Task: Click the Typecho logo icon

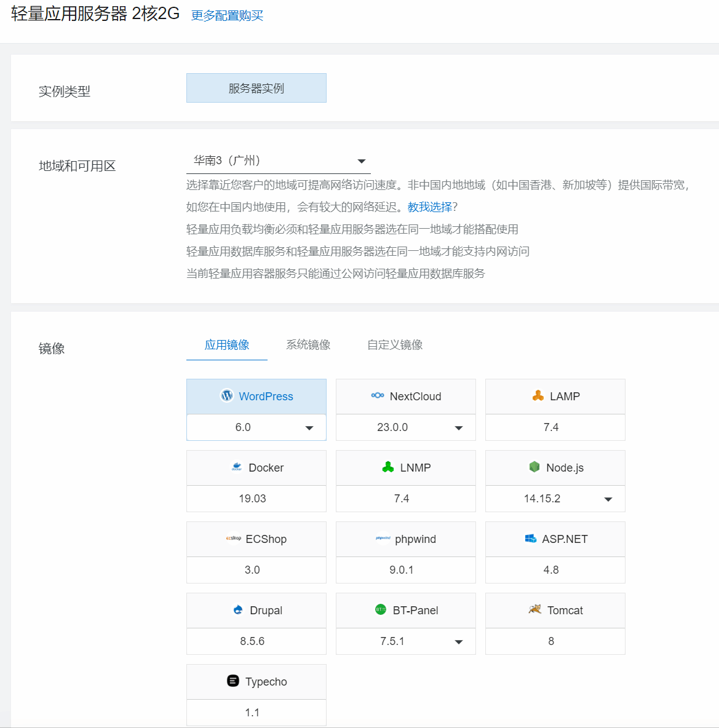Action: click(233, 681)
